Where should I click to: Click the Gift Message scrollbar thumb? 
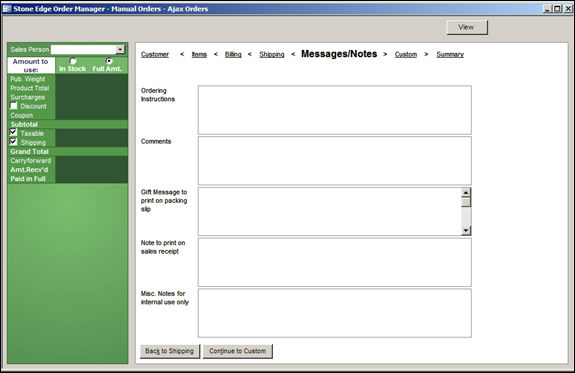(x=466, y=202)
